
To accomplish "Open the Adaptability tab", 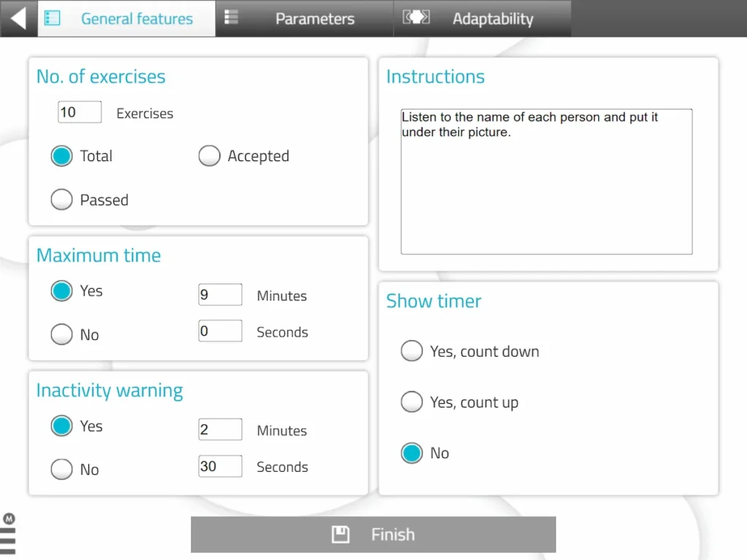I will tap(492, 19).
